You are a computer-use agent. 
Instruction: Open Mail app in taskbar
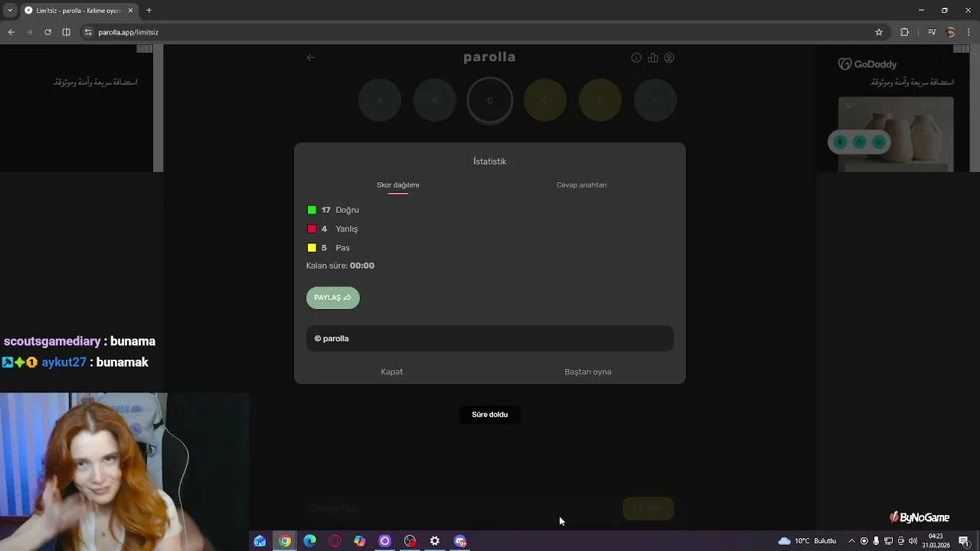(260, 541)
